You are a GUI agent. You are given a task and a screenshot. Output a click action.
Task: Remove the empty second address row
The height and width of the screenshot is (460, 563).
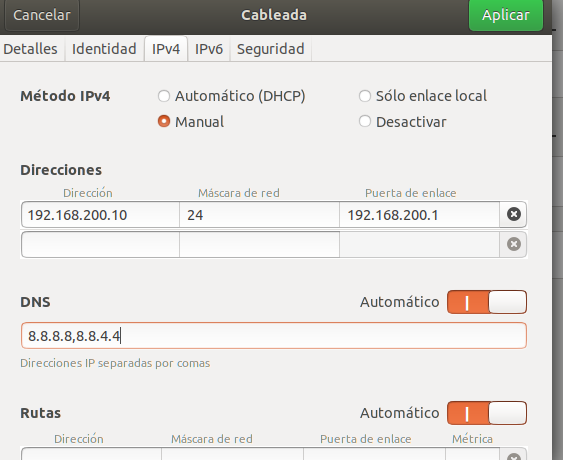(513, 244)
